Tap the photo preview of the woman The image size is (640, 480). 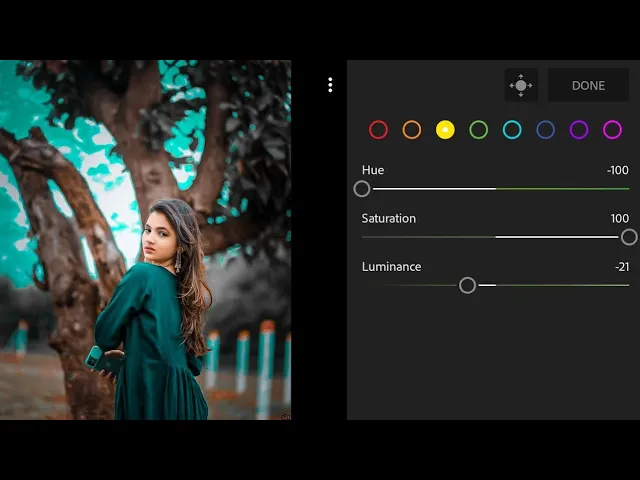pos(145,240)
